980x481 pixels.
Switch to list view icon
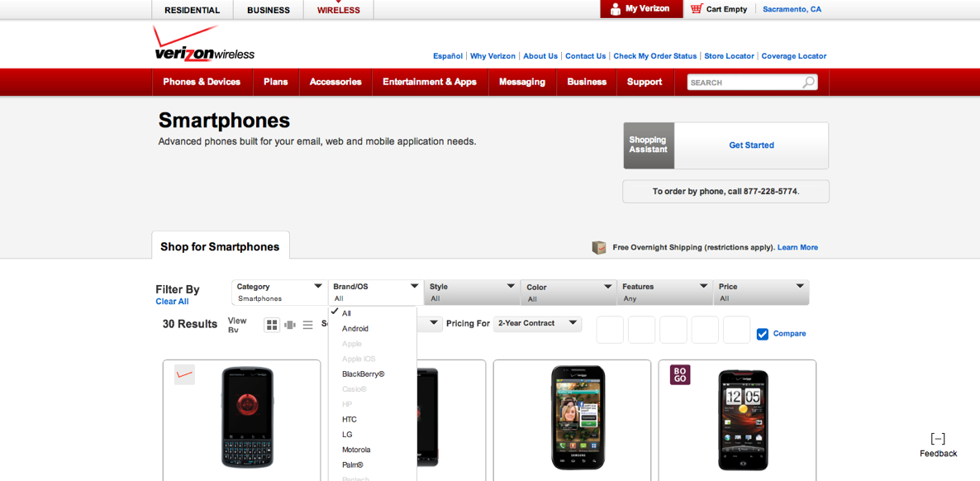307,325
